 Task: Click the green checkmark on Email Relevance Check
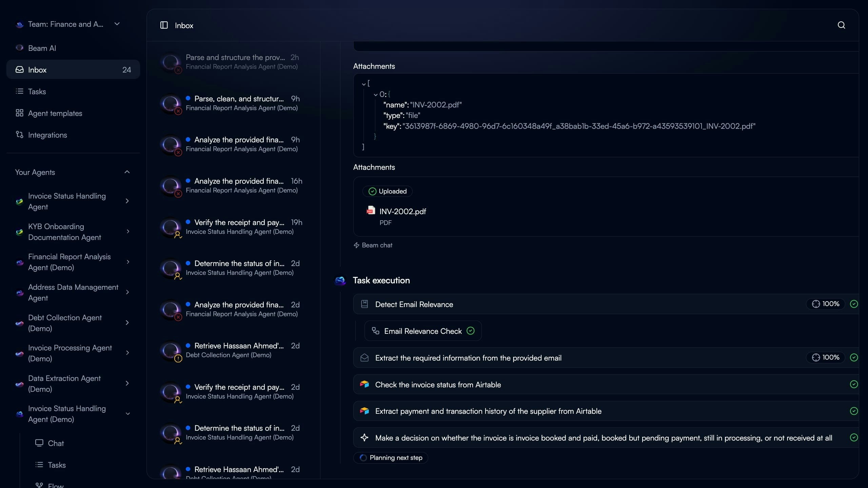point(471,331)
